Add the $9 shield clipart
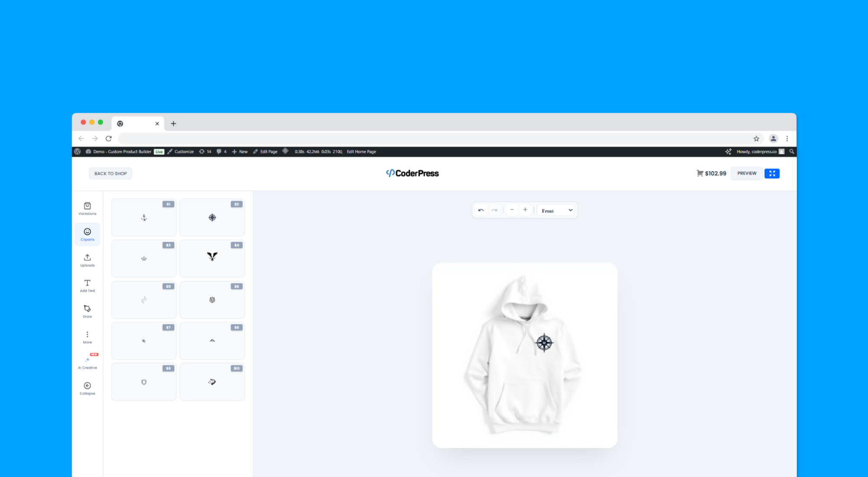868x477 pixels. 144,382
